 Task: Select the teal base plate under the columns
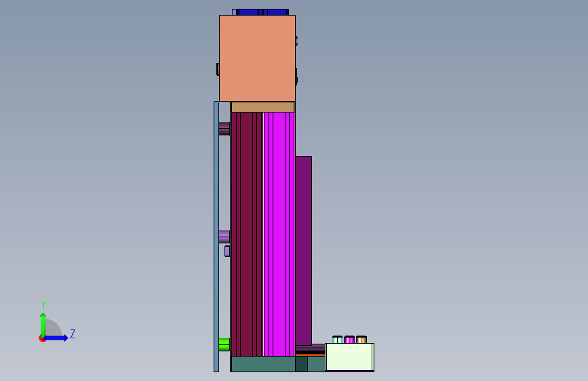tap(263, 364)
